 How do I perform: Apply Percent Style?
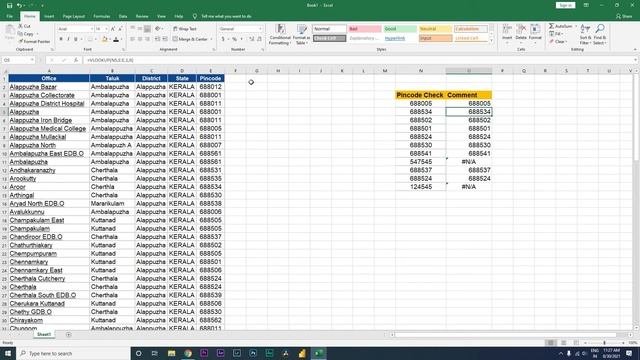(234, 39)
